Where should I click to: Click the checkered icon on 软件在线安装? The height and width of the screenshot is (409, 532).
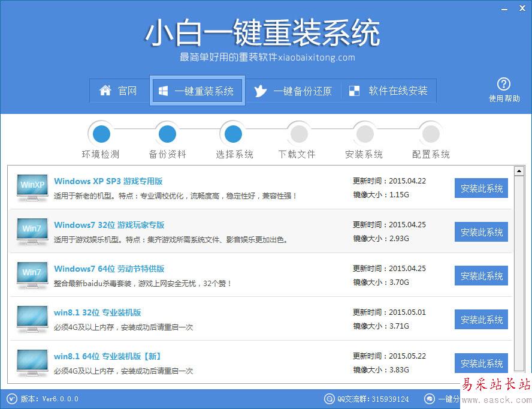354,91
